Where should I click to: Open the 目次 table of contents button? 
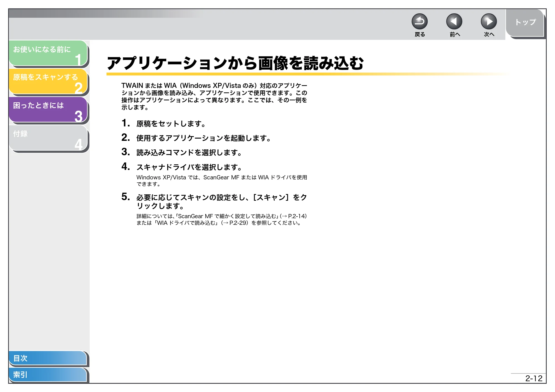48,358
